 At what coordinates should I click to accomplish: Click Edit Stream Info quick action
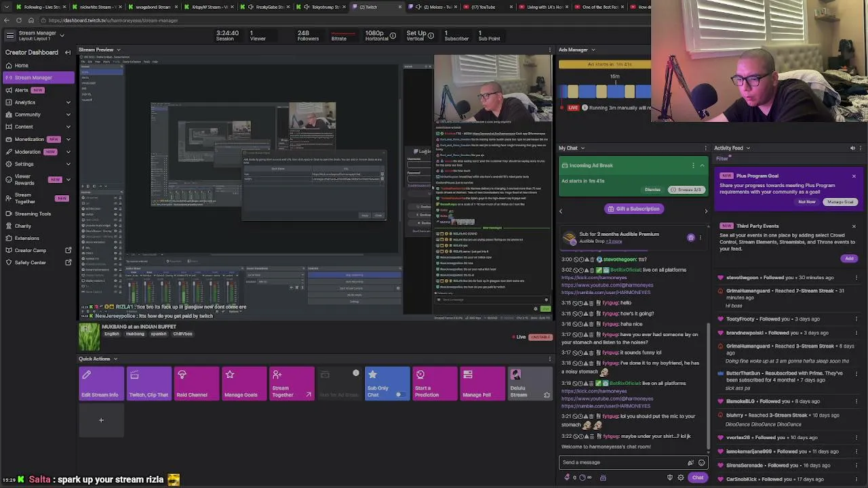point(101,384)
